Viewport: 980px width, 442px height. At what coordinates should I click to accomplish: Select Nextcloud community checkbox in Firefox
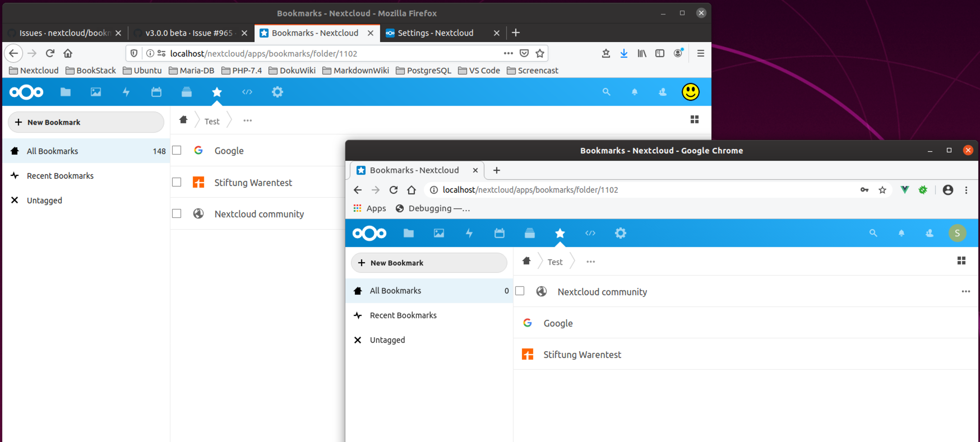[177, 214]
